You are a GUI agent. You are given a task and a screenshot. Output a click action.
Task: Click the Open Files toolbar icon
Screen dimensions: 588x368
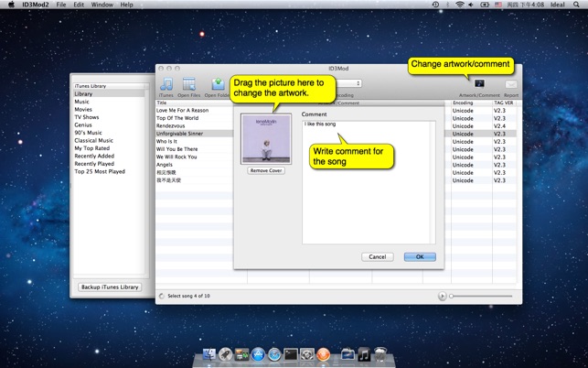click(189, 84)
